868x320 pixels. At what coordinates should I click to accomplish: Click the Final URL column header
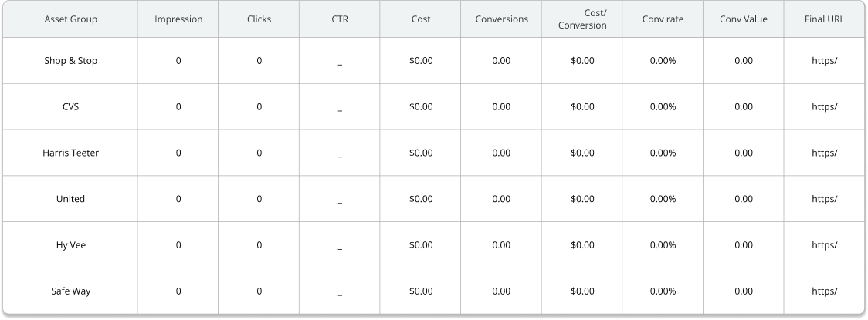click(825, 19)
